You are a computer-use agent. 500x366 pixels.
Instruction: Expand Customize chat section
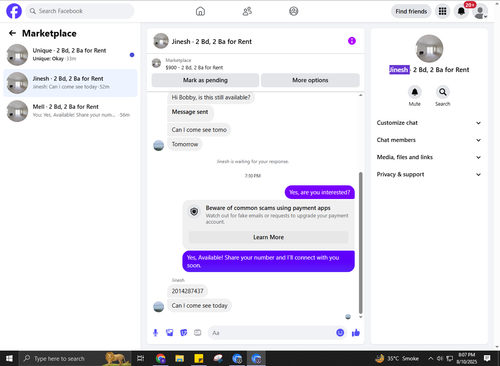tap(429, 123)
